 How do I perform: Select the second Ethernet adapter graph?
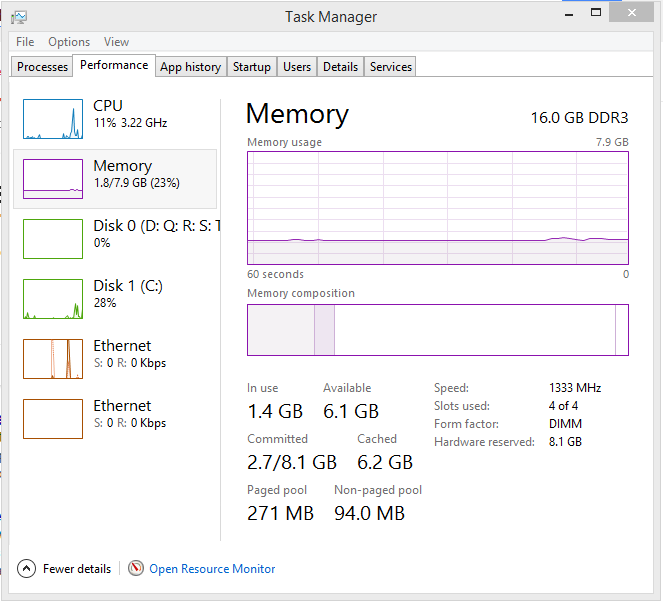pos(53,419)
